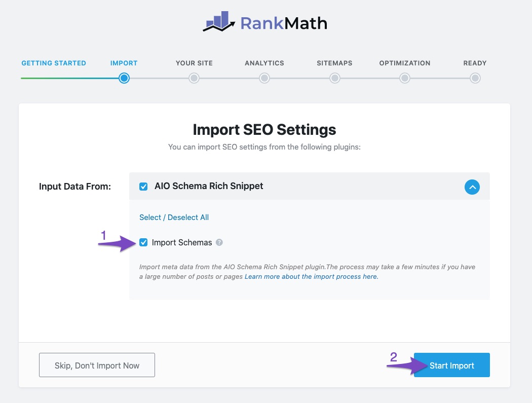
Task: Click the 'You can import SEO settings' subtitle
Action: point(264,147)
